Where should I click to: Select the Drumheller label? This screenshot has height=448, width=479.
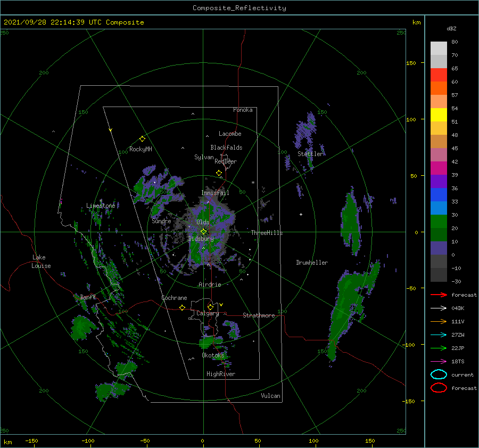click(x=312, y=263)
